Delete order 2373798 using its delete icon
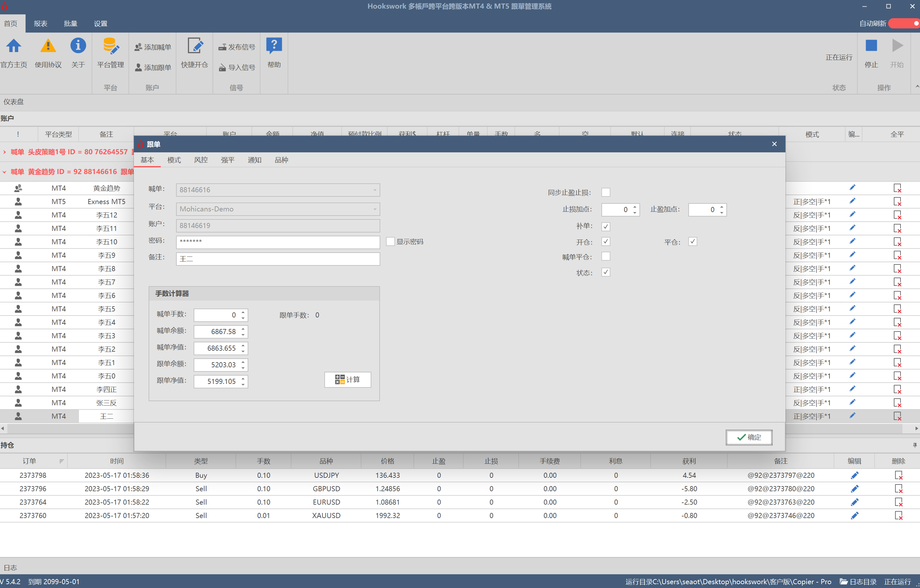This screenshot has width=920, height=588. pos(899,475)
